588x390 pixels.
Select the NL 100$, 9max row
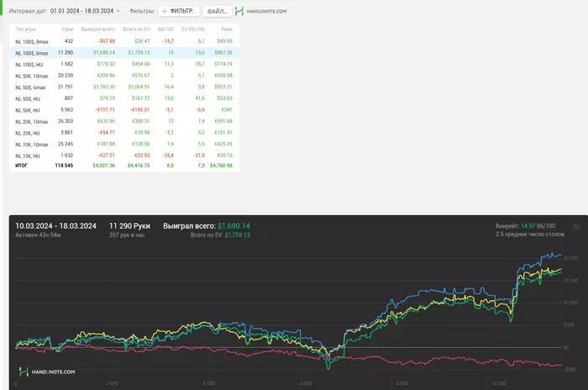123,41
